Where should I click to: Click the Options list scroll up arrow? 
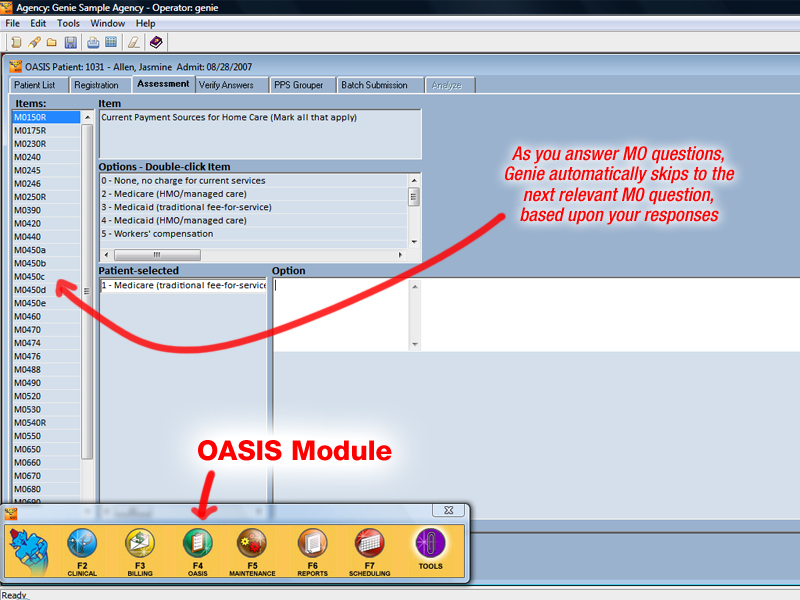[x=414, y=181]
